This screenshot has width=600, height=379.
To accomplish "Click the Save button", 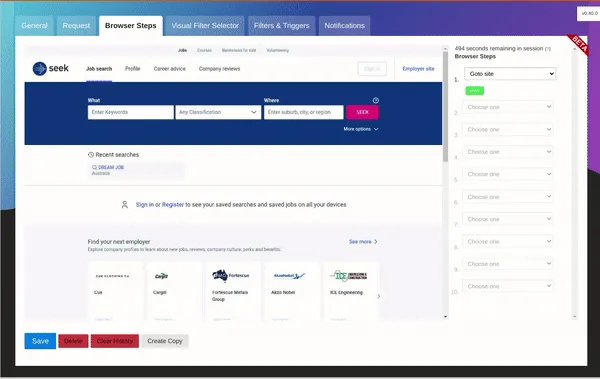I will [40, 341].
